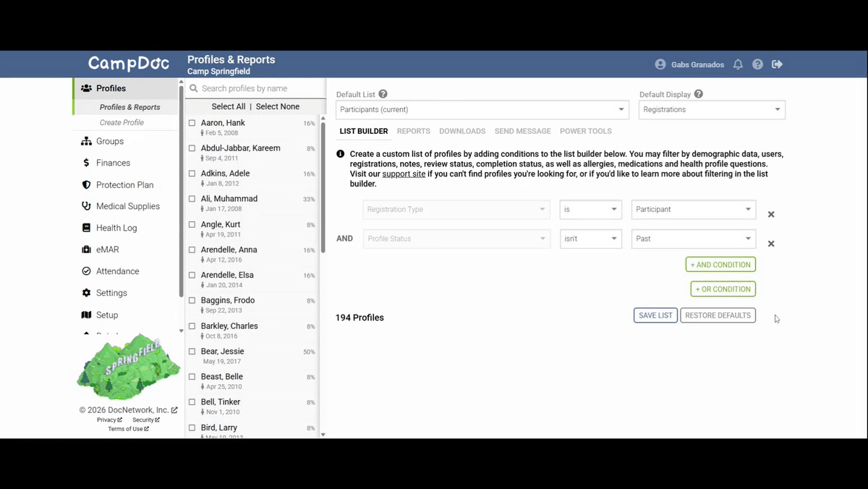This screenshot has width=868, height=489.
Task: Click the CampDoc logo
Action: [x=129, y=64]
